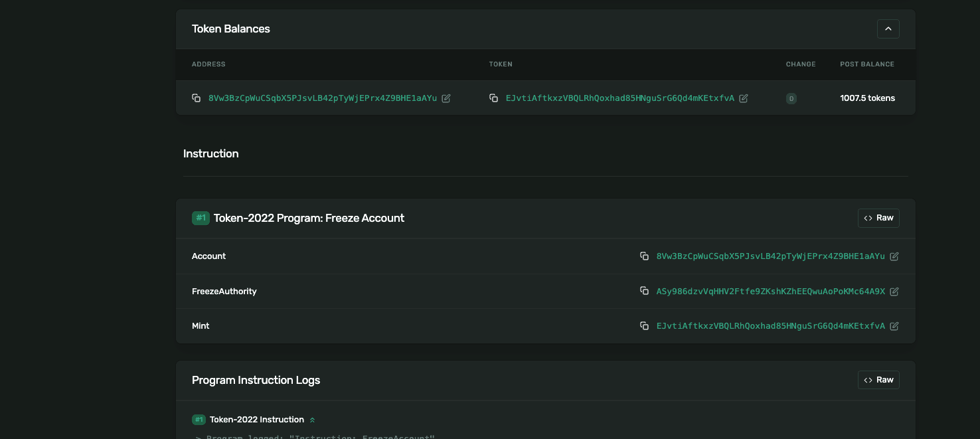Open address 8Vw3Bz link in Token Balances
This screenshot has width=980, height=439.
point(323,98)
